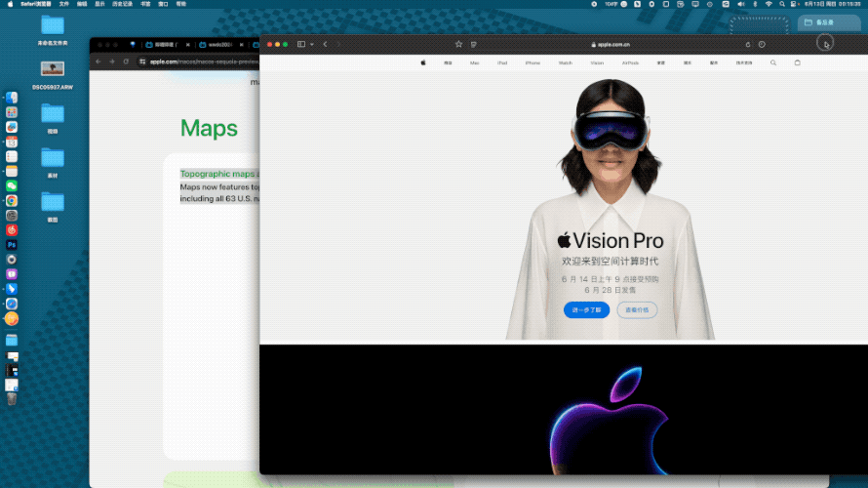The height and width of the screenshot is (488, 868).
Task: Open Finder from the Dock
Action: [x=12, y=98]
